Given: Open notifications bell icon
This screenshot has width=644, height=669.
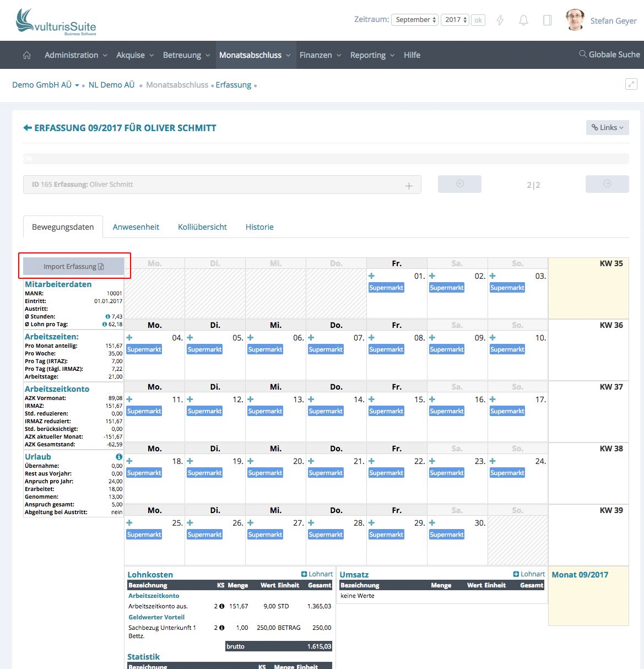Looking at the screenshot, I should (523, 20).
